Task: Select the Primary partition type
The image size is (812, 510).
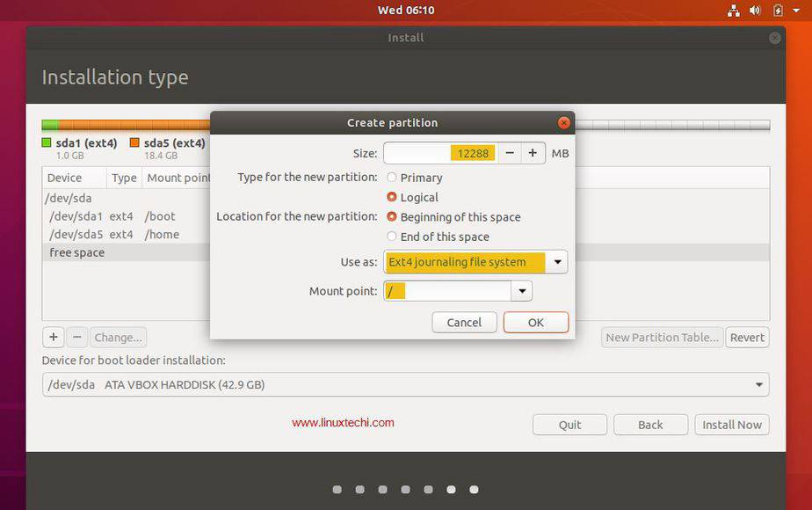Action: [x=392, y=177]
